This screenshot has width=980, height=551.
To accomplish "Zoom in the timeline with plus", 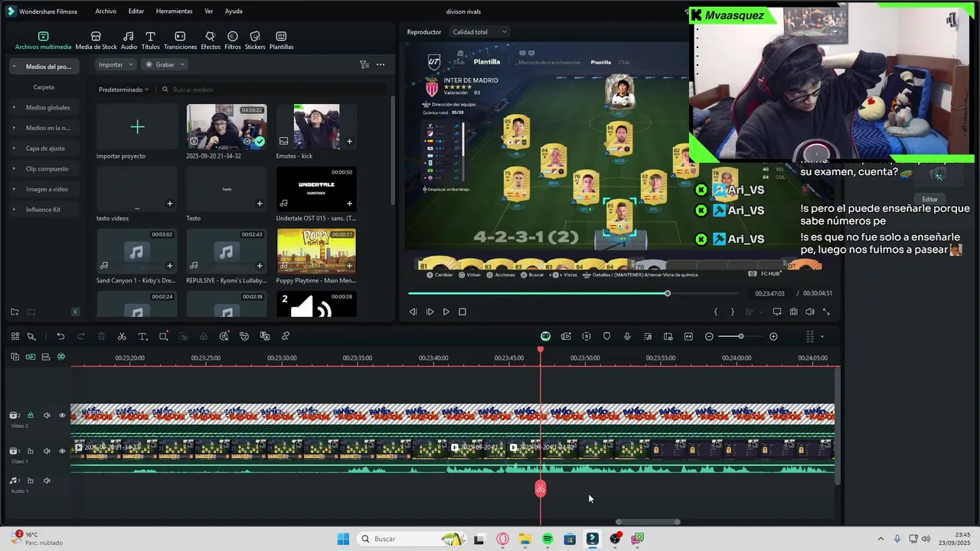I will pos(773,336).
